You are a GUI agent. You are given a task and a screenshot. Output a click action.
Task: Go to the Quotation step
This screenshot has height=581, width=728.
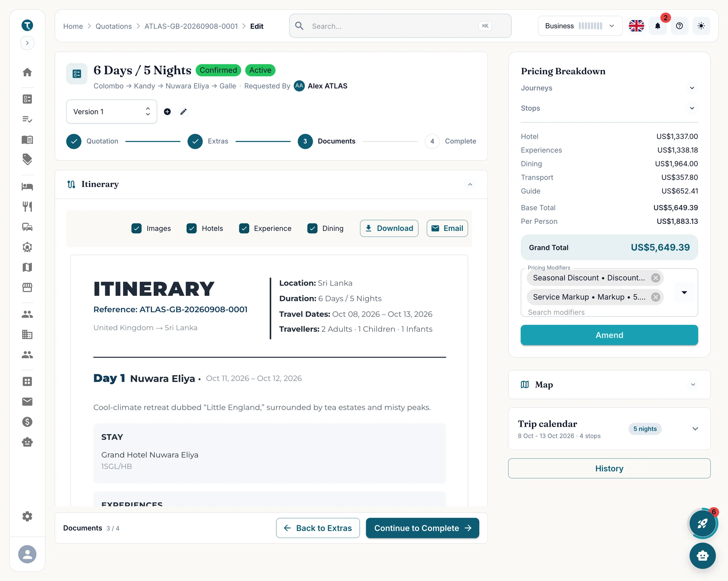pos(93,141)
